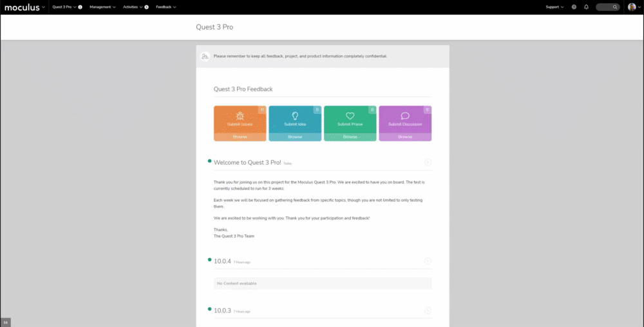
Task: Click the circular icon beside 10.0.4
Action: coord(428,261)
